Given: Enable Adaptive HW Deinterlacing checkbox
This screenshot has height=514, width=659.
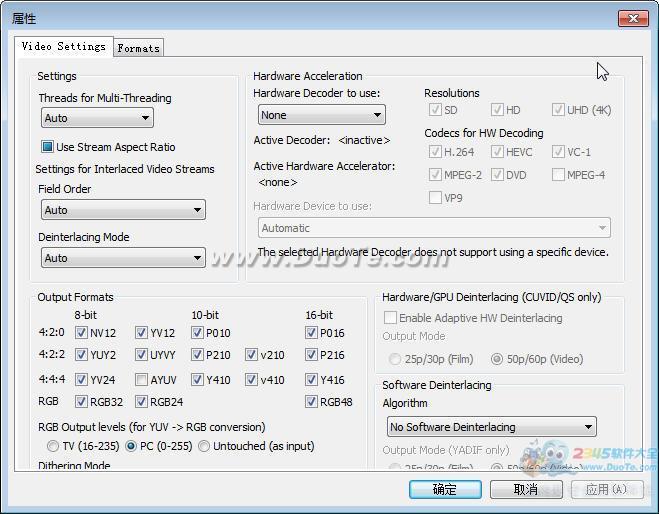Looking at the screenshot, I should click(x=390, y=318).
